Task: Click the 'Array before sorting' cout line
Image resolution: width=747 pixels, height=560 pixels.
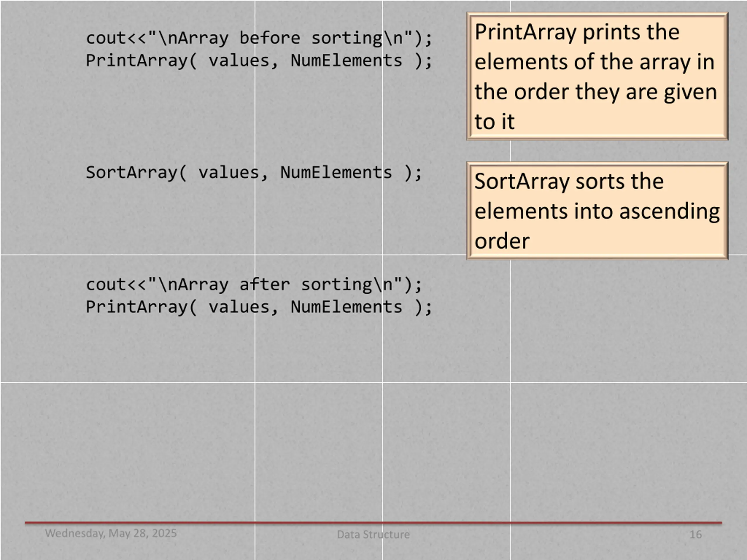Action: point(259,38)
